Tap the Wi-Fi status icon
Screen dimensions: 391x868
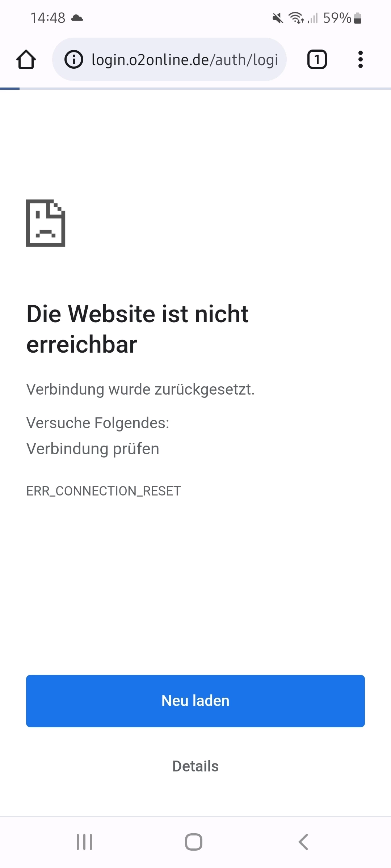pos(296,18)
